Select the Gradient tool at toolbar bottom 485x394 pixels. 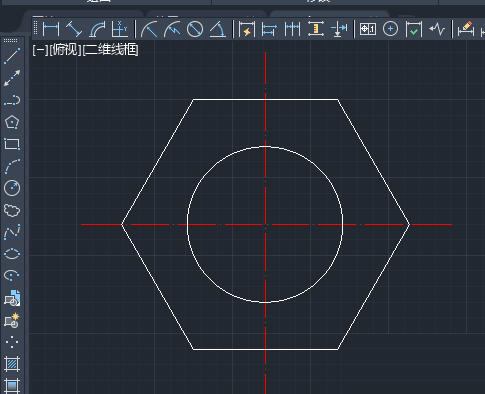pos(12,386)
